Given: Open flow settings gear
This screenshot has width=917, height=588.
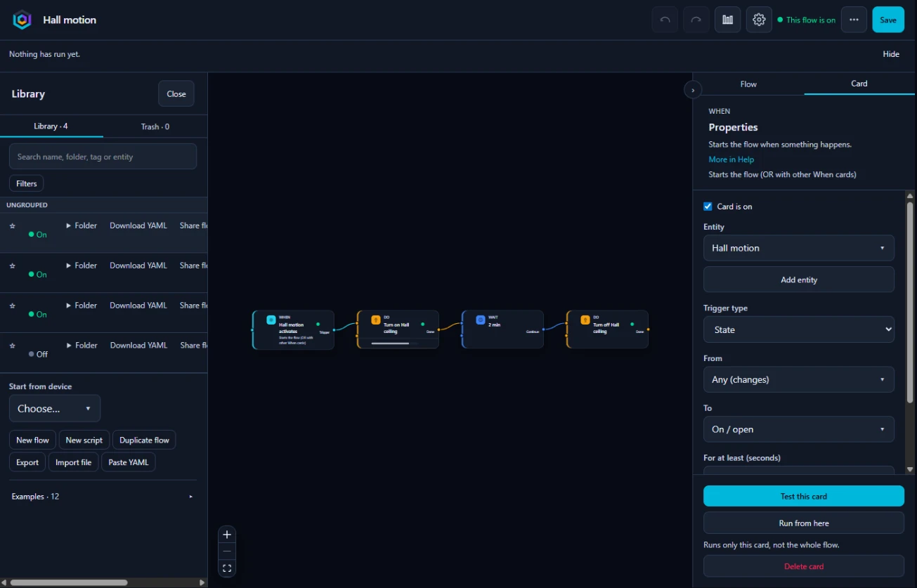Looking at the screenshot, I should tap(759, 20).
